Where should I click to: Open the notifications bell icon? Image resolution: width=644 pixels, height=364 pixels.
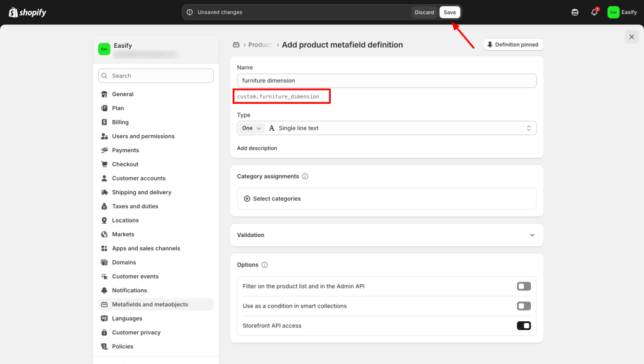(594, 13)
